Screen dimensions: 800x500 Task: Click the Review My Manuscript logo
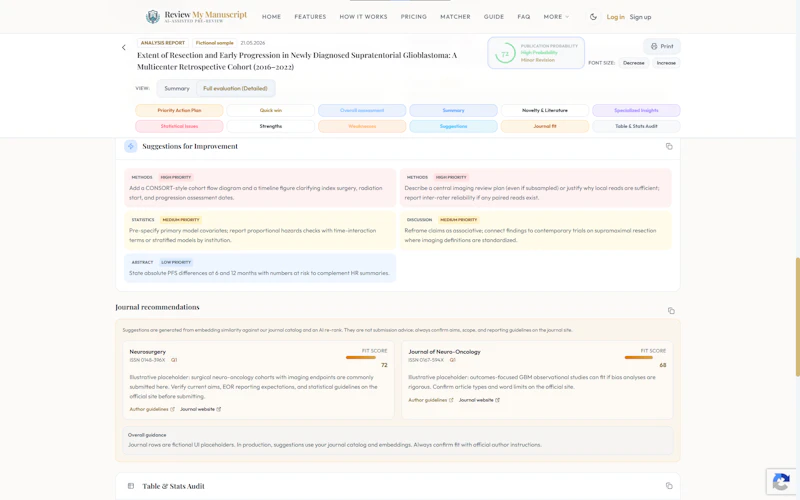(196, 16)
